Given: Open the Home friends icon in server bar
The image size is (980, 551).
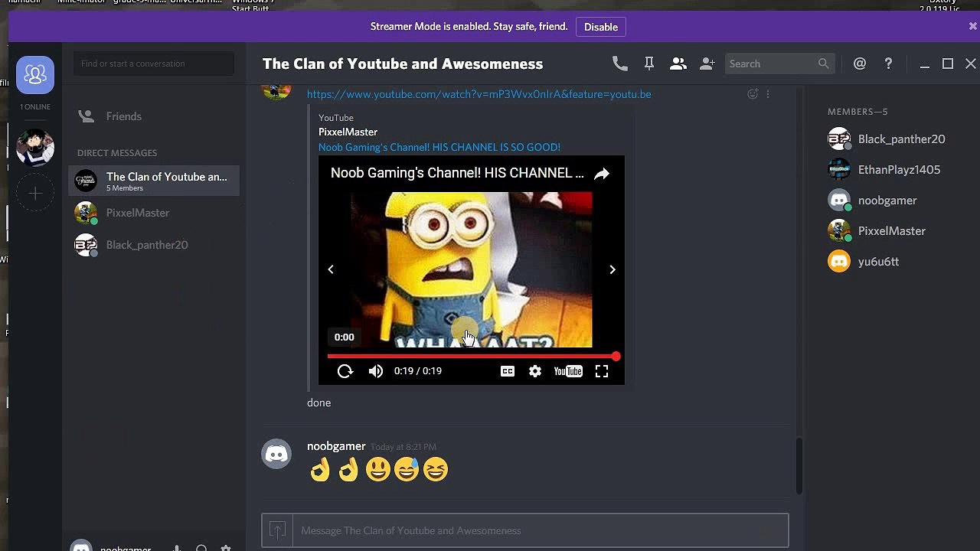Looking at the screenshot, I should click(35, 75).
